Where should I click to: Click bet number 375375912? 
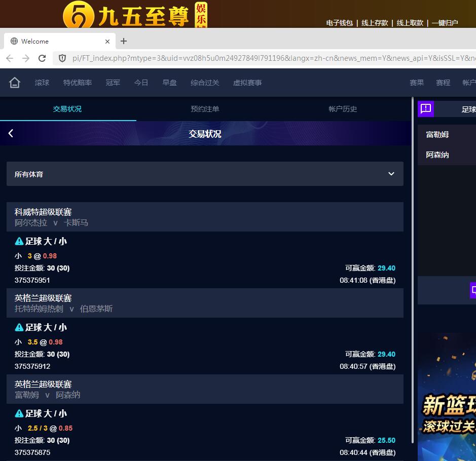[32, 366]
